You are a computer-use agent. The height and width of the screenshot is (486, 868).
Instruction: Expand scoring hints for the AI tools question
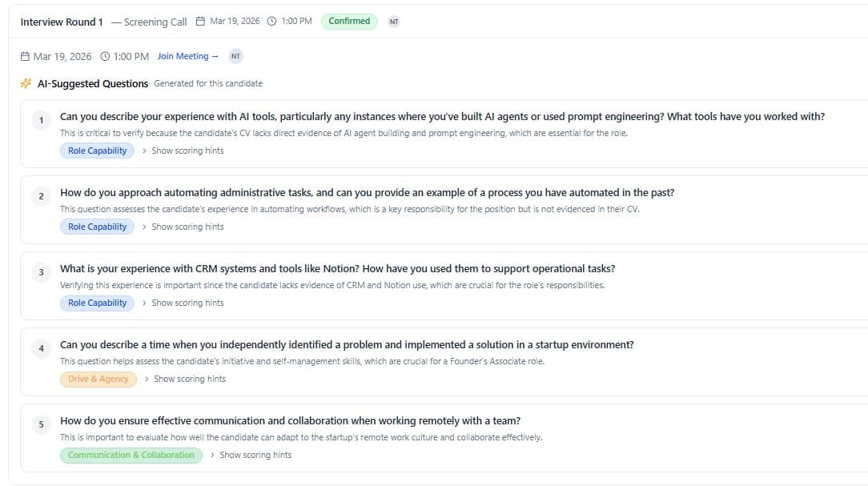[187, 151]
